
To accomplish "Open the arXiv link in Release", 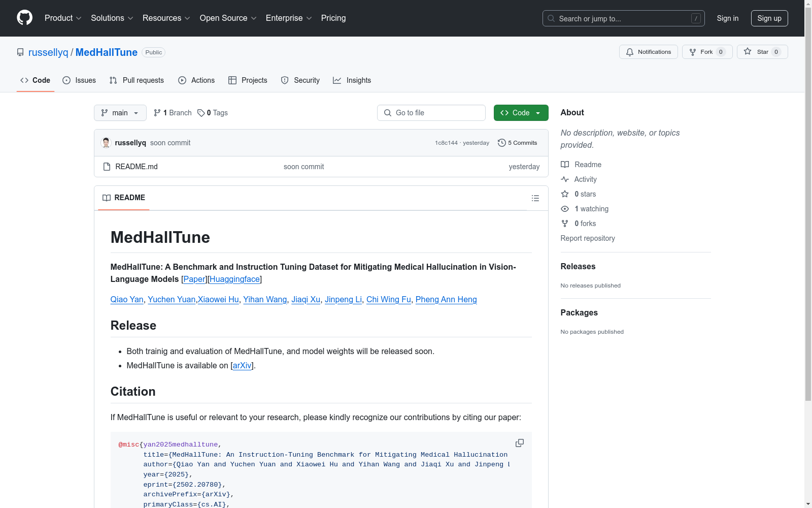I will (242, 365).
